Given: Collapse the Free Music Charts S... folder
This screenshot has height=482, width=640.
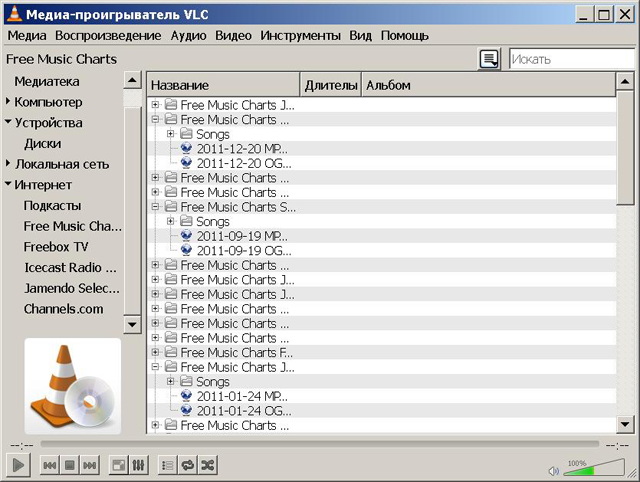Looking at the screenshot, I should (x=155, y=207).
